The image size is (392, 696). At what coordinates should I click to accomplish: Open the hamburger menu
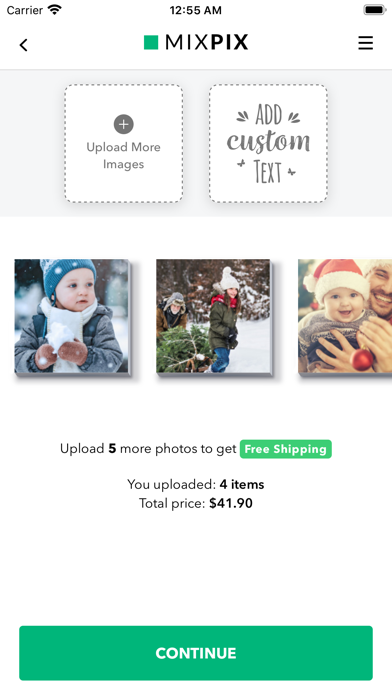click(x=365, y=43)
